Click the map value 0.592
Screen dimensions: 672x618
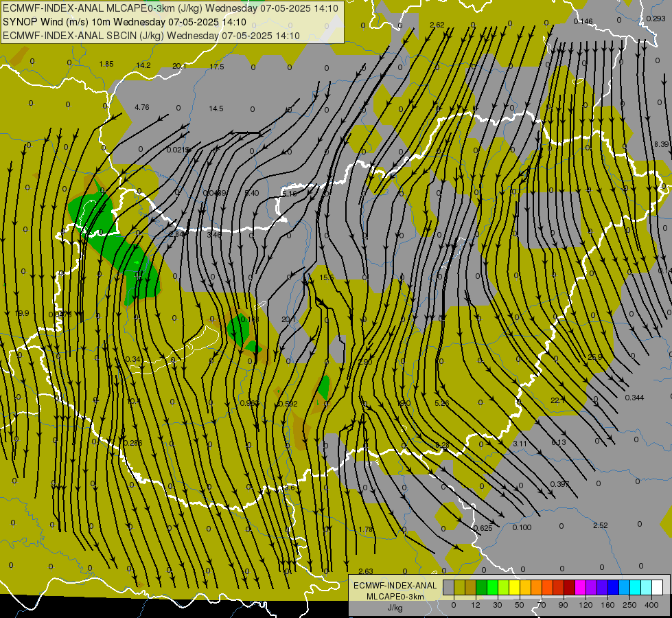point(288,404)
